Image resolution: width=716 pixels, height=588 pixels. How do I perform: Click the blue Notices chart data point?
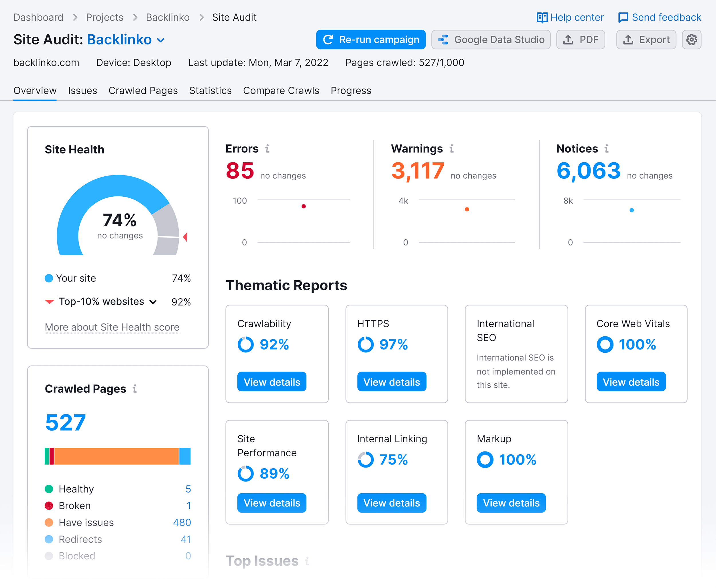[x=632, y=210]
